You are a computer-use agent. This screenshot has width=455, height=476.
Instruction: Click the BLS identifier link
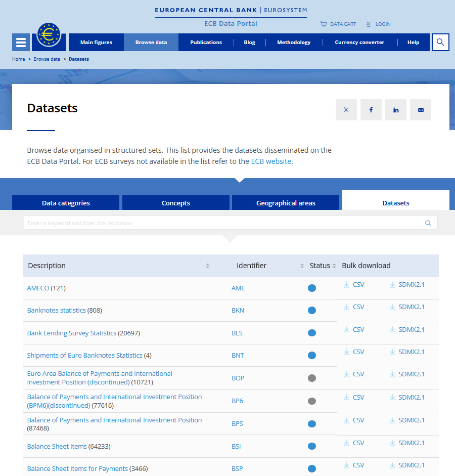pyautogui.click(x=237, y=333)
